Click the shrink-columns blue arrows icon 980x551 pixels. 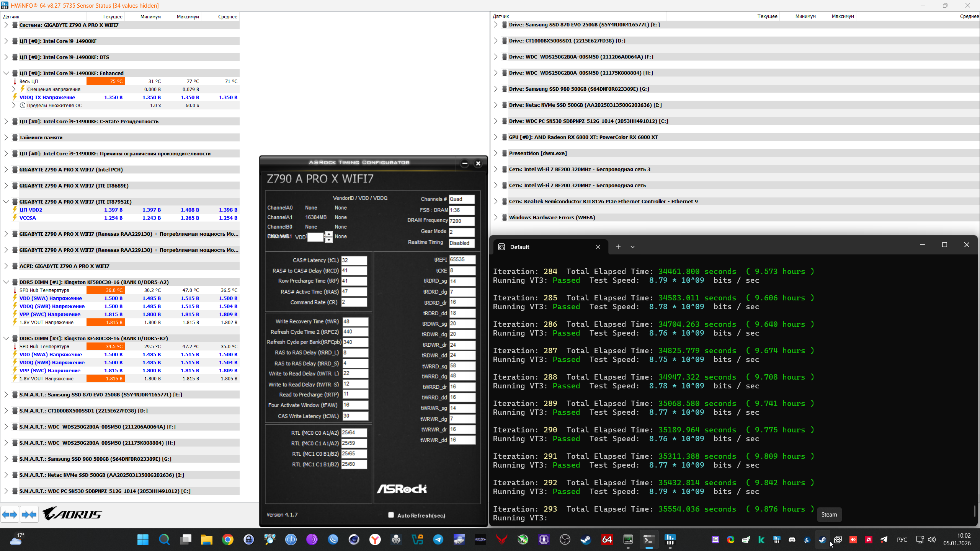[x=29, y=515]
